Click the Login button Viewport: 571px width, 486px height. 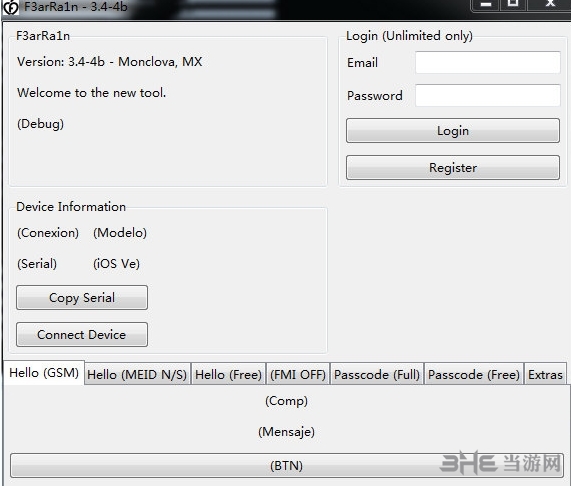tap(453, 130)
